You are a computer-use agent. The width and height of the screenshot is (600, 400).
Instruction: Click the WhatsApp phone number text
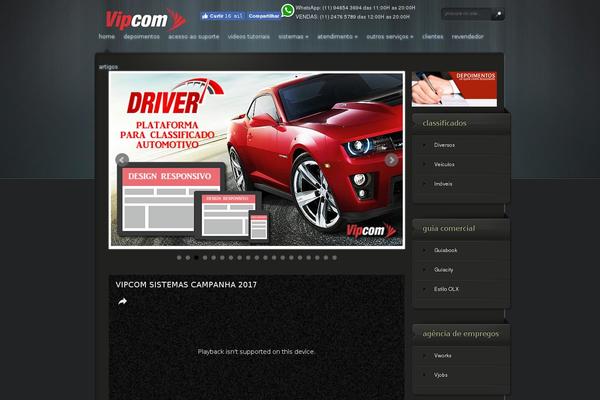[x=355, y=8]
